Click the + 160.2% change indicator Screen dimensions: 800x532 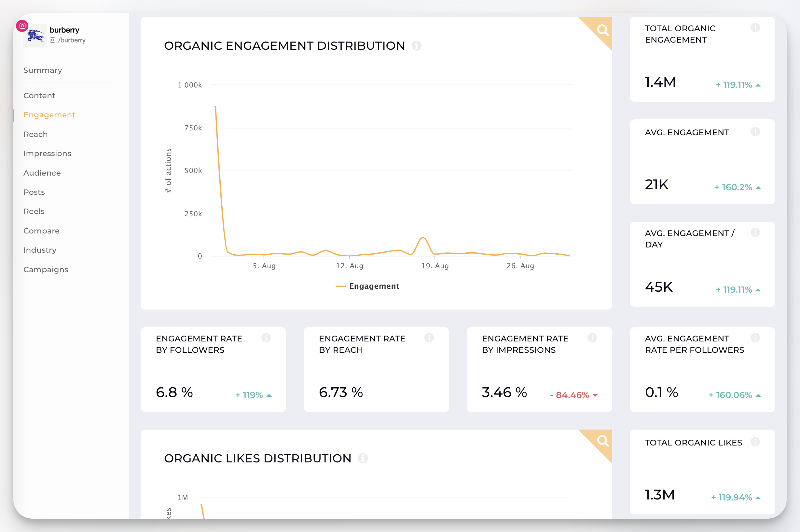click(738, 187)
